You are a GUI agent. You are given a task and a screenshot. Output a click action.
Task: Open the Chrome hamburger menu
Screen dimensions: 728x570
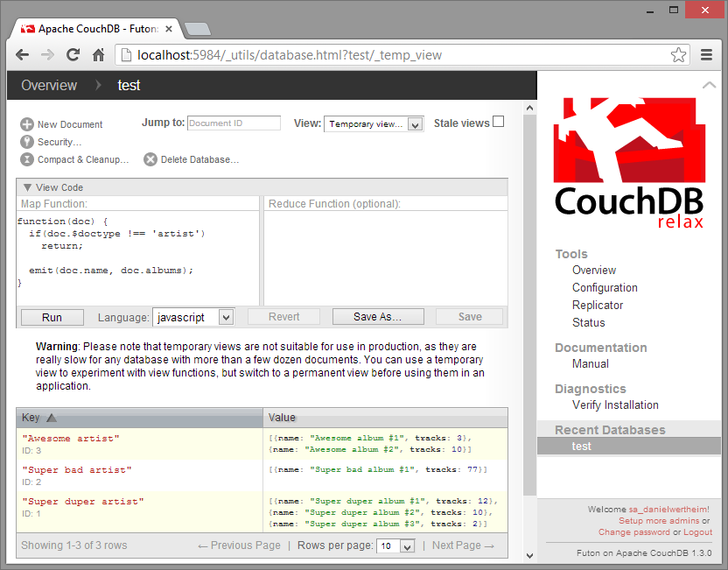click(x=706, y=55)
